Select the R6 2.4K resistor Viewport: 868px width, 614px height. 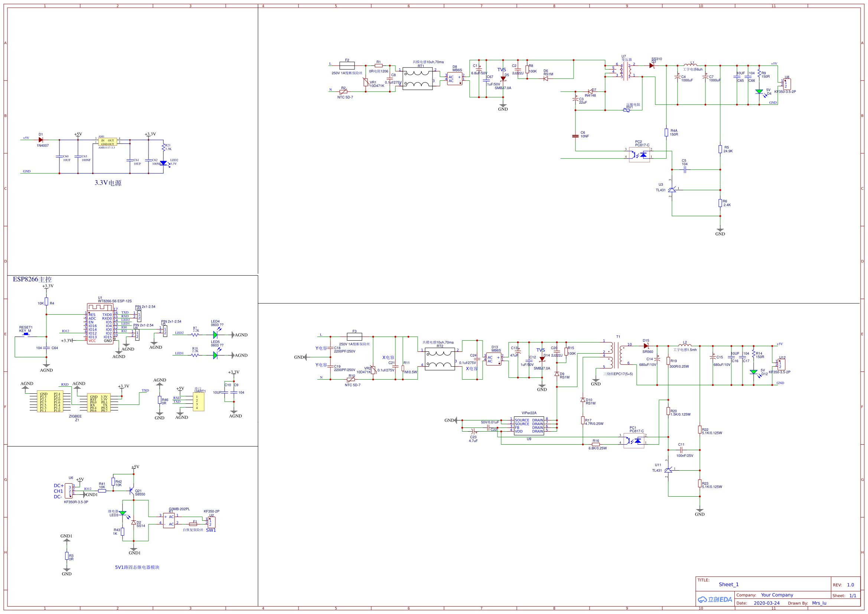click(x=720, y=203)
